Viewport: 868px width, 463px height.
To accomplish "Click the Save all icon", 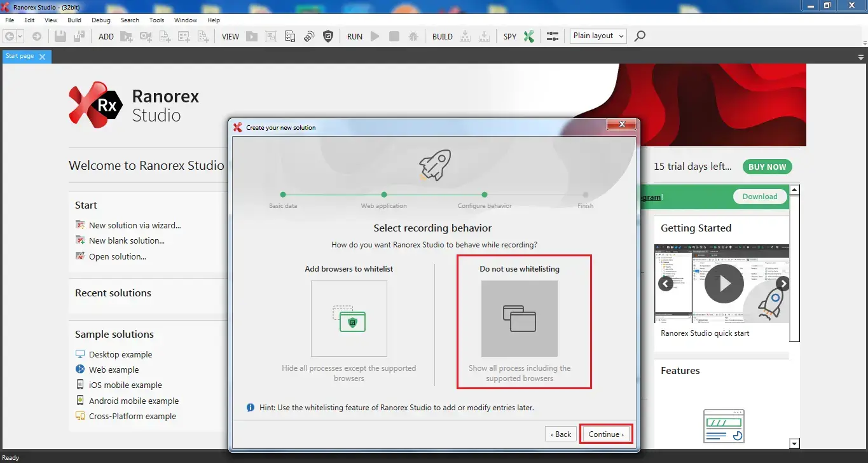I will pyautogui.click(x=78, y=36).
